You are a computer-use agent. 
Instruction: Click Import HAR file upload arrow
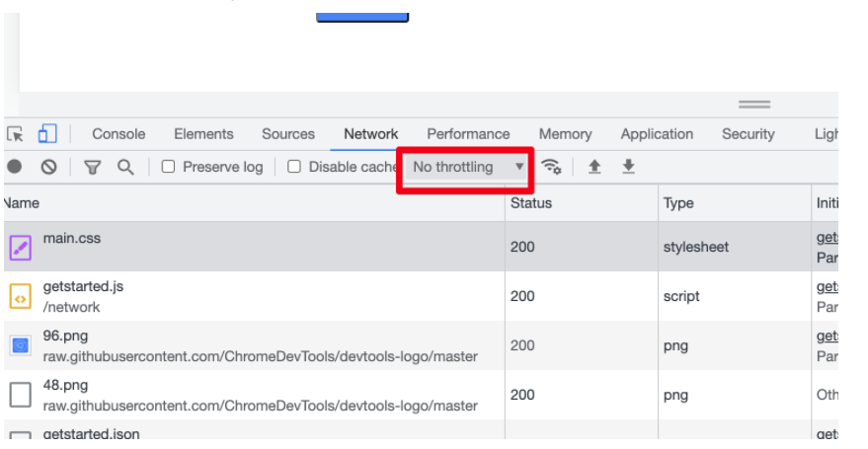(594, 167)
